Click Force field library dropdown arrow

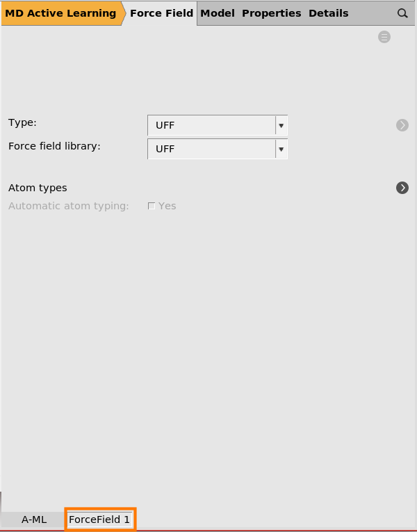(x=281, y=149)
